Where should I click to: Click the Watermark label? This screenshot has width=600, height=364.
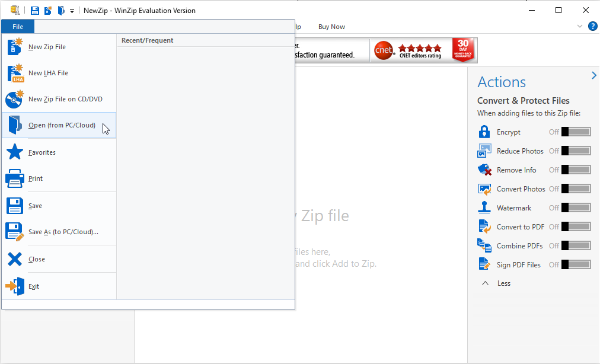[x=514, y=208]
